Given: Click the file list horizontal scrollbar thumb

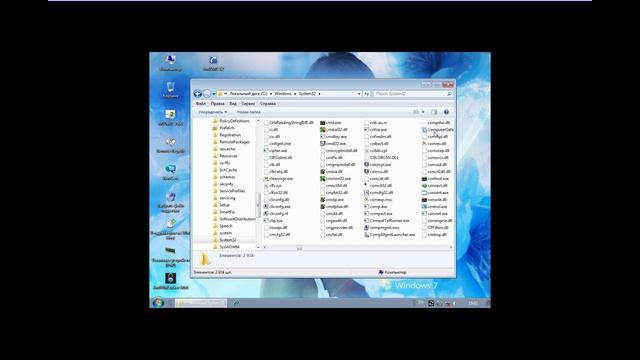Looking at the screenshot, I should coord(299,247).
